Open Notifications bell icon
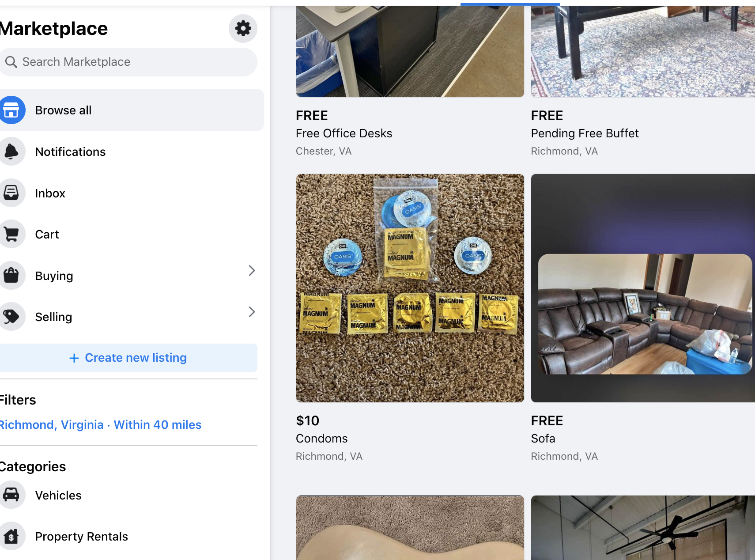755x560 pixels. tap(11, 151)
